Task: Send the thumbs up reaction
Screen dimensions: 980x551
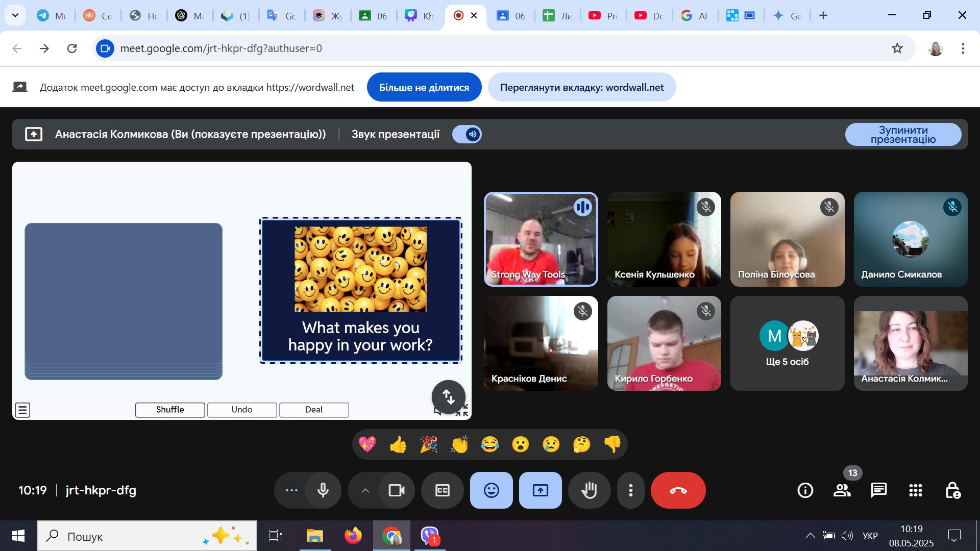Action: [x=398, y=444]
